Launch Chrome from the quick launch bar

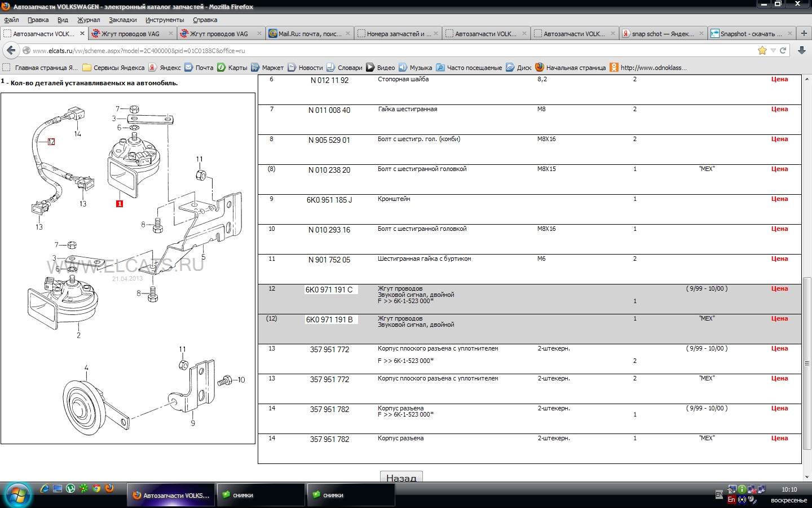(x=96, y=488)
